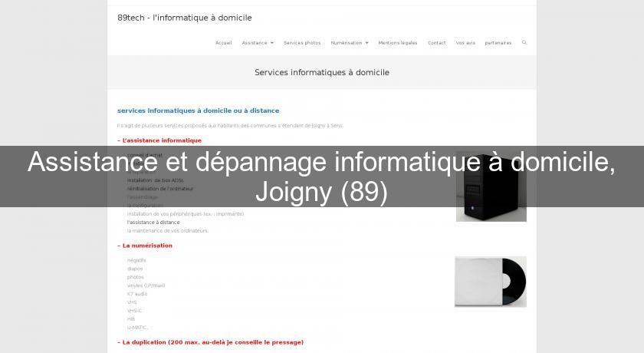
Task: Click the 'Assistance et dépannage informatique' banner caption
Action: 321,176
